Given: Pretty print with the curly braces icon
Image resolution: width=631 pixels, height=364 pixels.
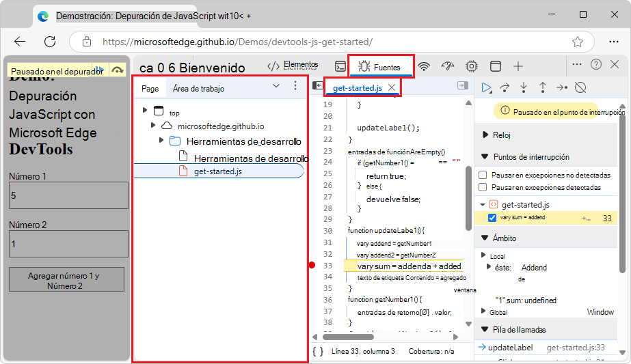Looking at the screenshot, I should point(318,351).
